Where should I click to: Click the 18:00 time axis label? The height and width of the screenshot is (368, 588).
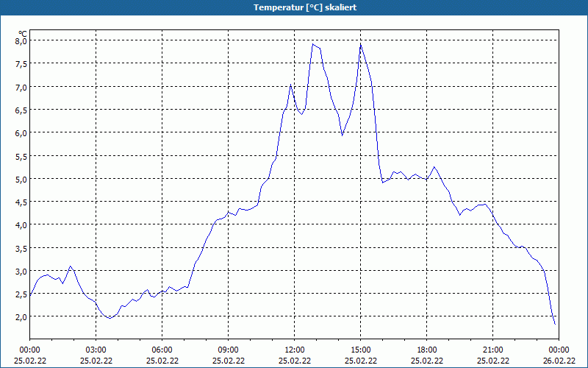click(x=427, y=350)
